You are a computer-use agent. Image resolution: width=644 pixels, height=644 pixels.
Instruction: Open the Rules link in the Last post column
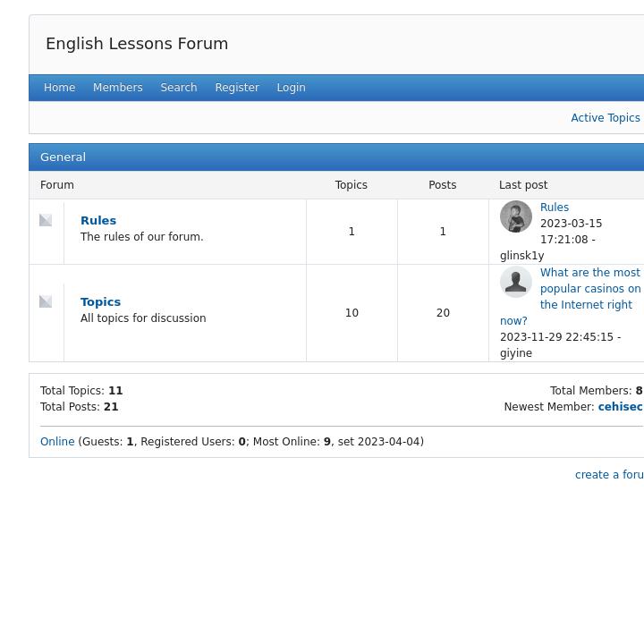pyautogui.click(x=554, y=208)
